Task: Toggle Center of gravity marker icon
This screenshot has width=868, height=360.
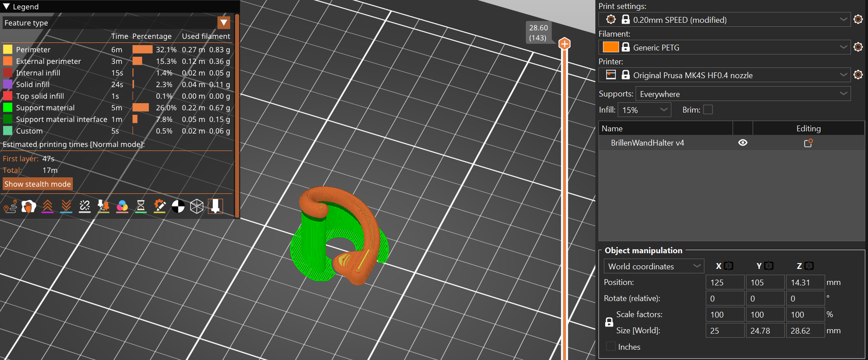Action: 178,206
